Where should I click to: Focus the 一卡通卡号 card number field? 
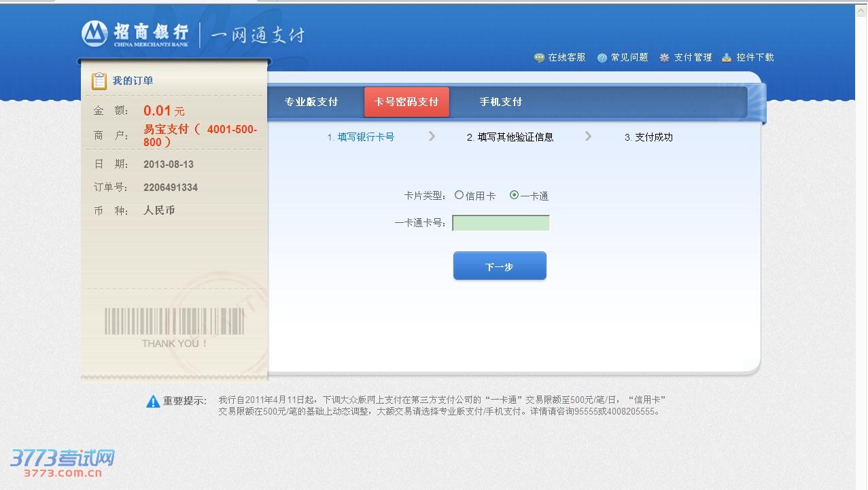coord(501,224)
